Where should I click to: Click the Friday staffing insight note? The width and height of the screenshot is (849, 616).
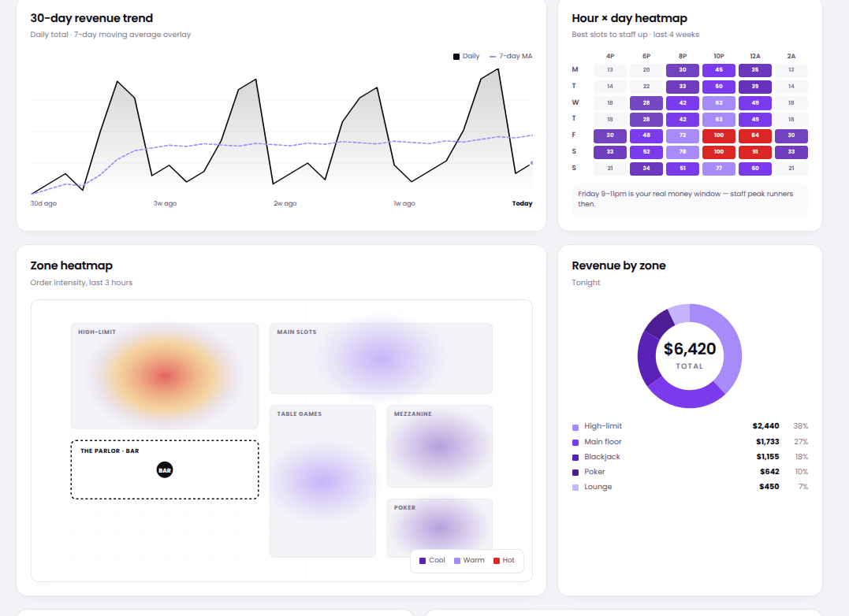coord(690,199)
